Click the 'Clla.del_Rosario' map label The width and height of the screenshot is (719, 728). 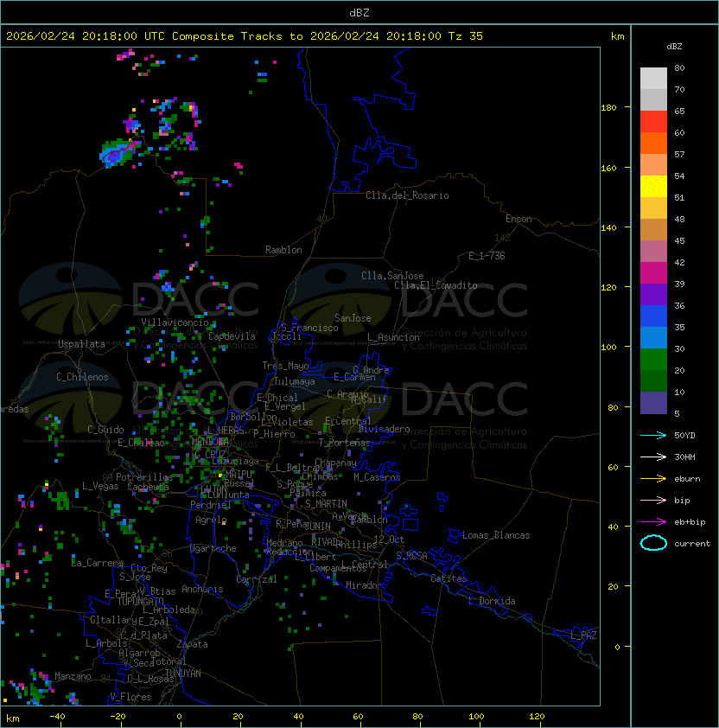[407, 195]
